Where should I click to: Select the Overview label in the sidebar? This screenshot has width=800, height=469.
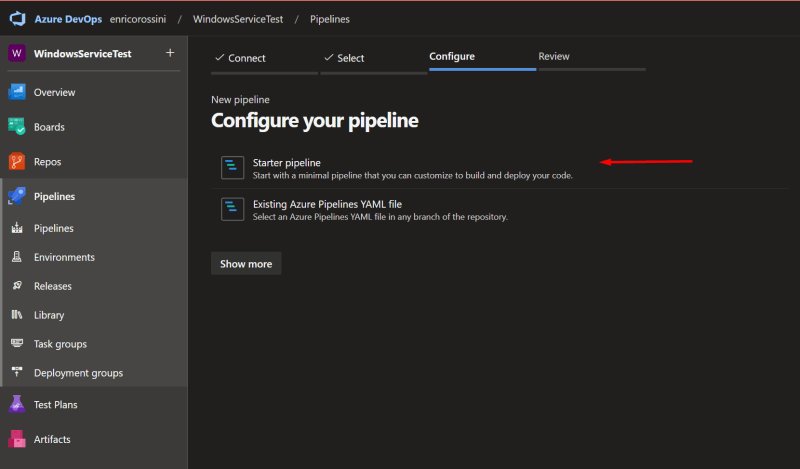coord(55,92)
